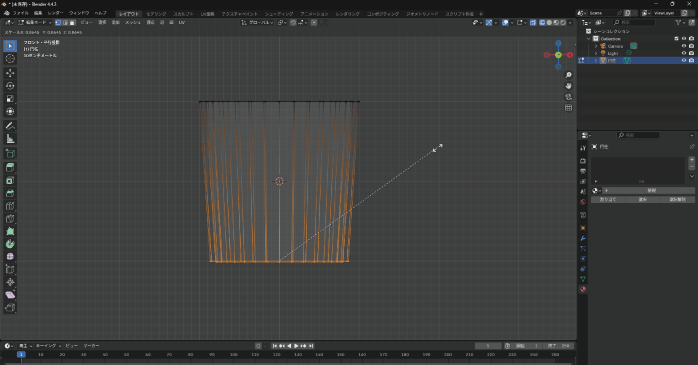Switch to the アニメーション workspace tab
This screenshot has width=698, height=365.
point(314,14)
